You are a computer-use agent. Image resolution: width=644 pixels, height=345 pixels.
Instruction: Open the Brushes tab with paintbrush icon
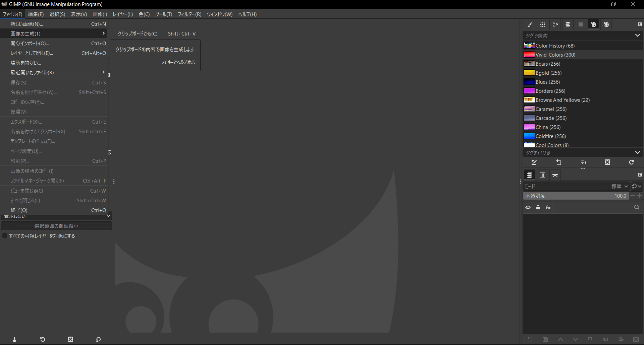(x=530, y=24)
